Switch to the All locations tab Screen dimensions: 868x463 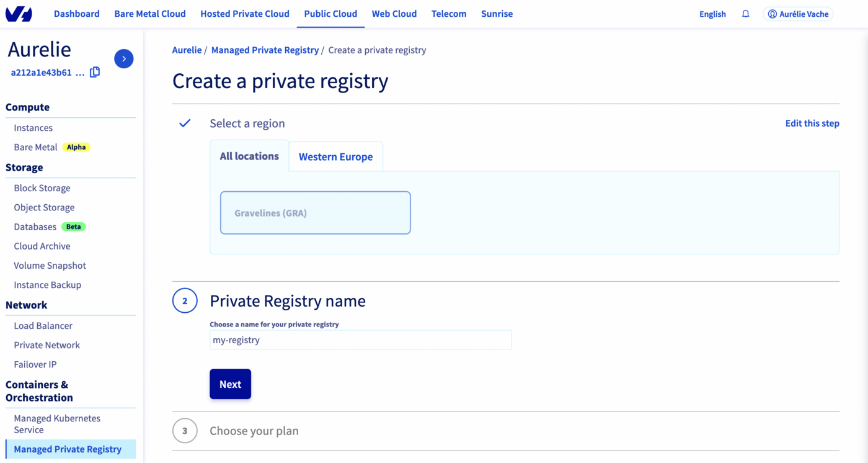pyautogui.click(x=249, y=156)
